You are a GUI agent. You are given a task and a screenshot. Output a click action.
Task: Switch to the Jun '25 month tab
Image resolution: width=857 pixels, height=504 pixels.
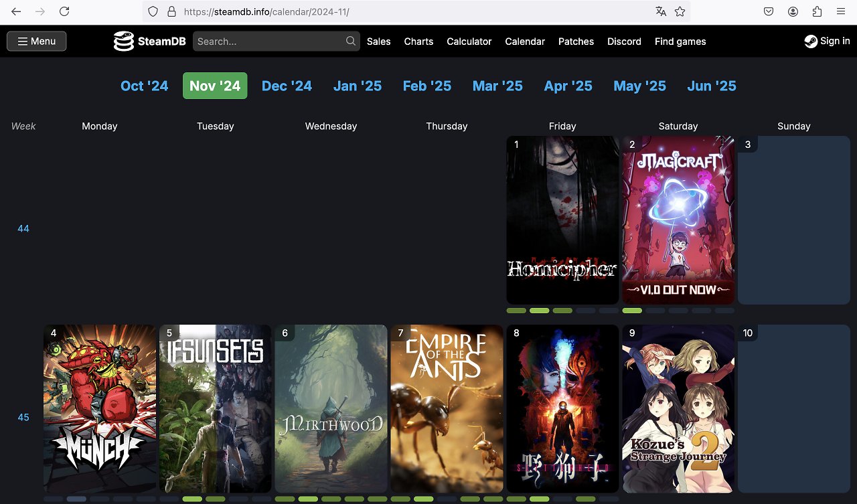(x=712, y=86)
